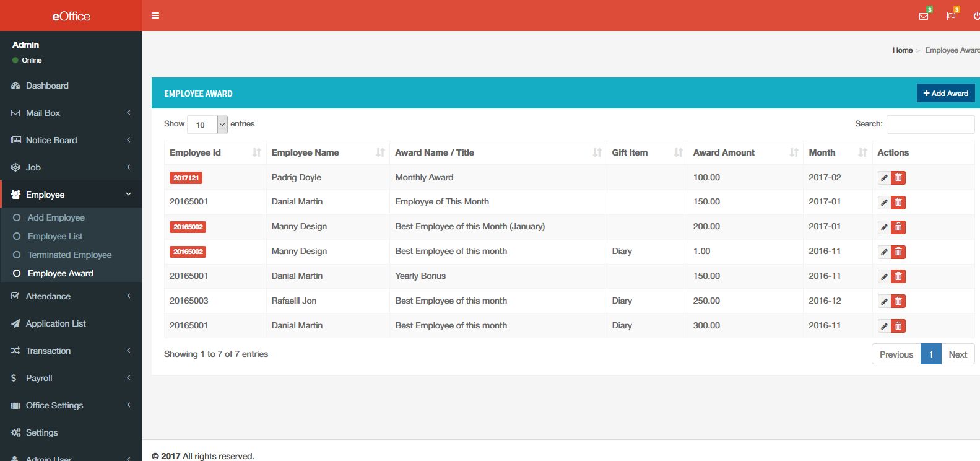980x461 pixels.
Task: Delete Padrig Doyle's Monthly Award entry
Action: (x=898, y=178)
